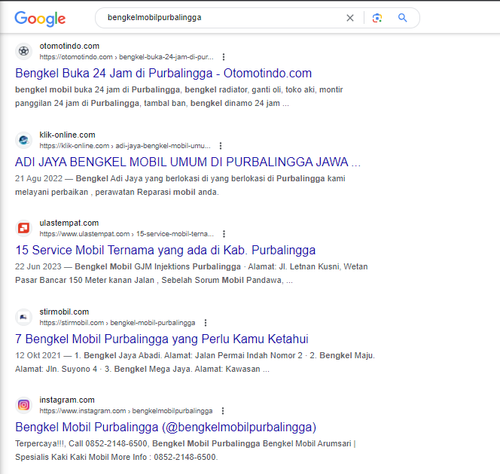Image resolution: width=500 pixels, height=474 pixels.
Task: Open three-dot menu for stirmobil.com result
Action: pyautogui.click(x=205, y=323)
